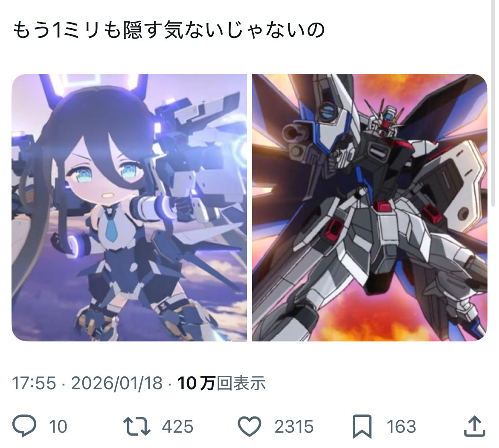Open the left image of the chibi mecha girl
Image resolution: width=499 pixels, height=448 pixels.
pyautogui.click(x=129, y=207)
